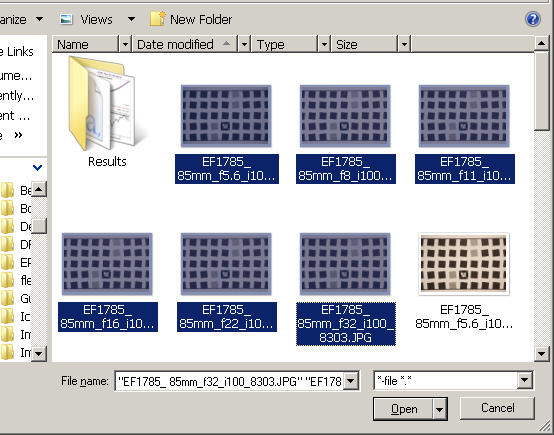
Task: Click the file list scroll up arrow
Action: tap(541, 43)
